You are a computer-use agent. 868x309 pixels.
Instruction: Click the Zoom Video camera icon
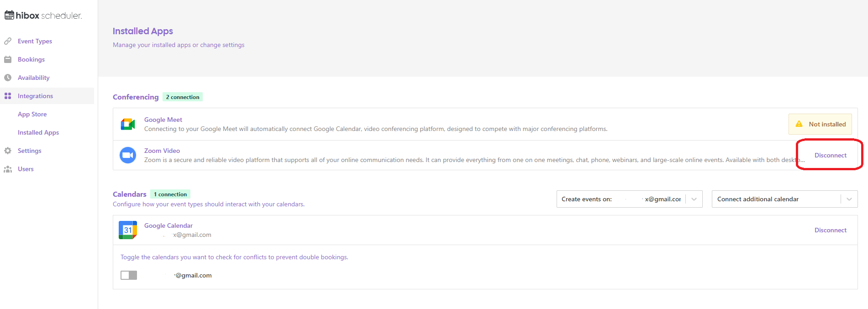(x=128, y=155)
